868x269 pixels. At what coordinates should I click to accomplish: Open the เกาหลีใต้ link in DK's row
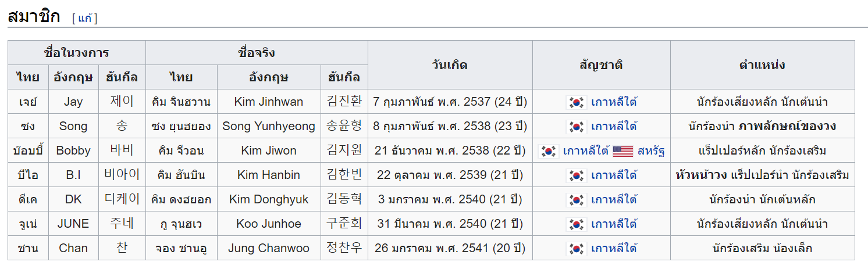pos(614,200)
